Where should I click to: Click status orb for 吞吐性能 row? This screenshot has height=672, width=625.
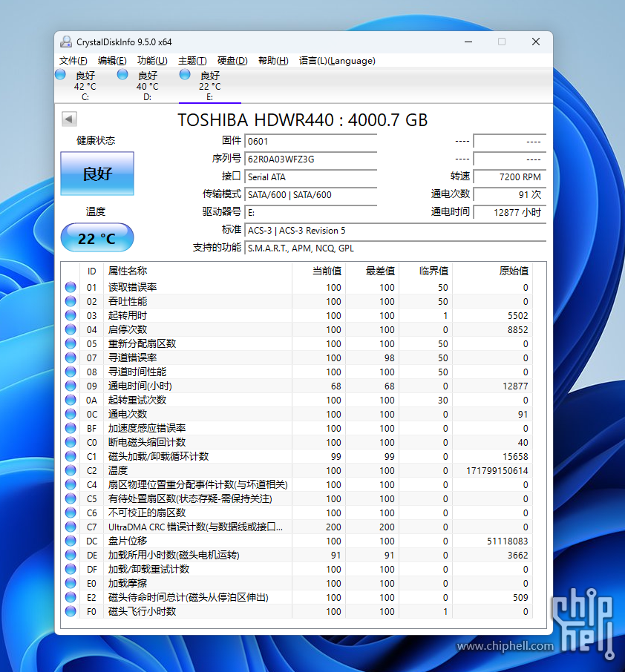click(x=71, y=301)
